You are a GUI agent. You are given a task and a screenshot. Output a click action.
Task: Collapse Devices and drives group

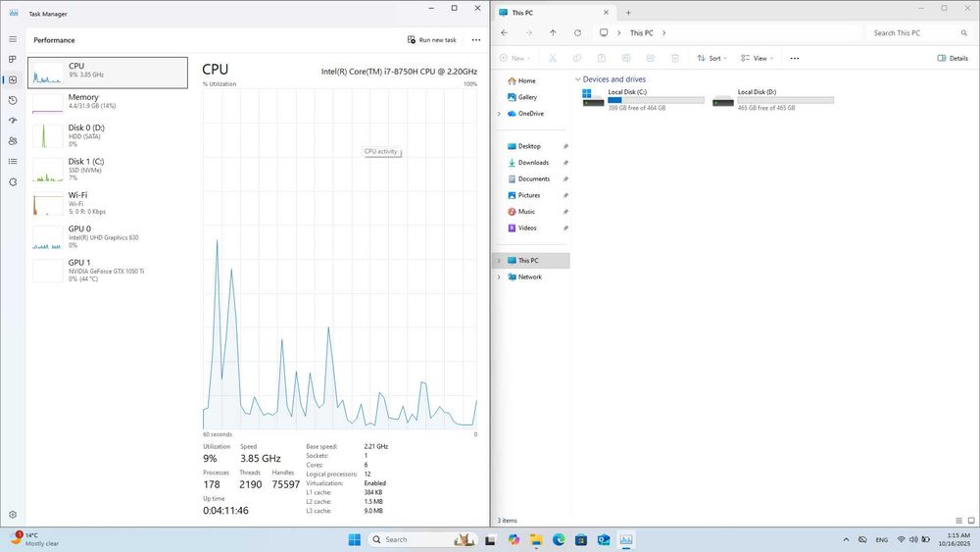click(577, 79)
